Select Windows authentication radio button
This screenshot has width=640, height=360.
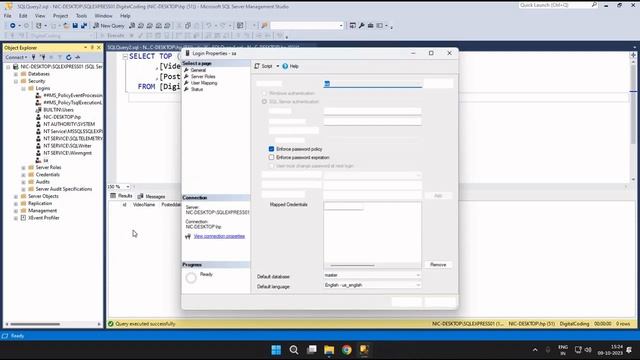click(x=264, y=93)
